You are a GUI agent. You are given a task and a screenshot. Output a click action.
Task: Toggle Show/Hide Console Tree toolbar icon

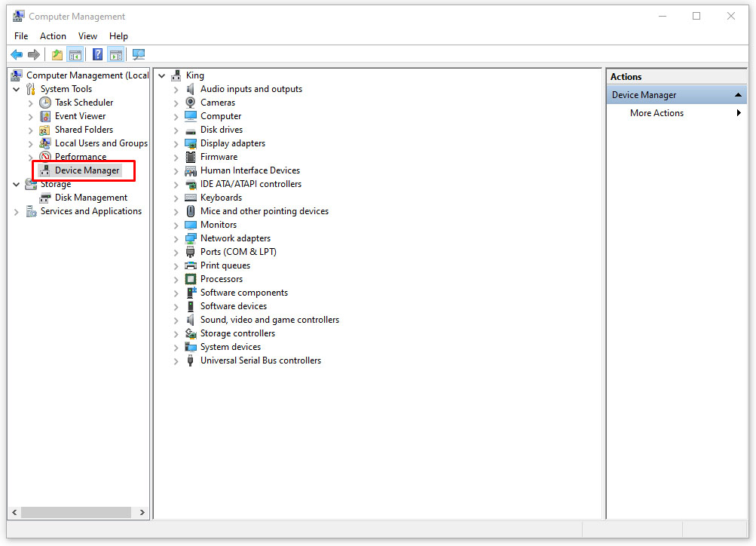(75, 54)
